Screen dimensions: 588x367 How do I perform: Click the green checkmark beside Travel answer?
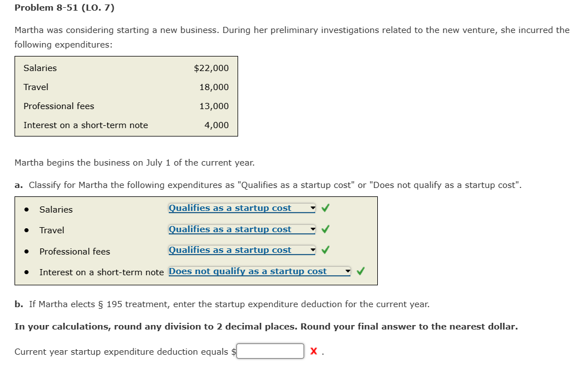pos(325,228)
